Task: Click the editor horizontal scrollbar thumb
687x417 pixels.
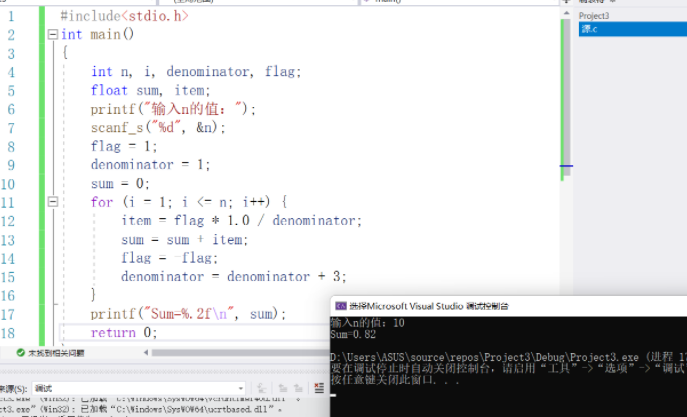Action: [240, 353]
